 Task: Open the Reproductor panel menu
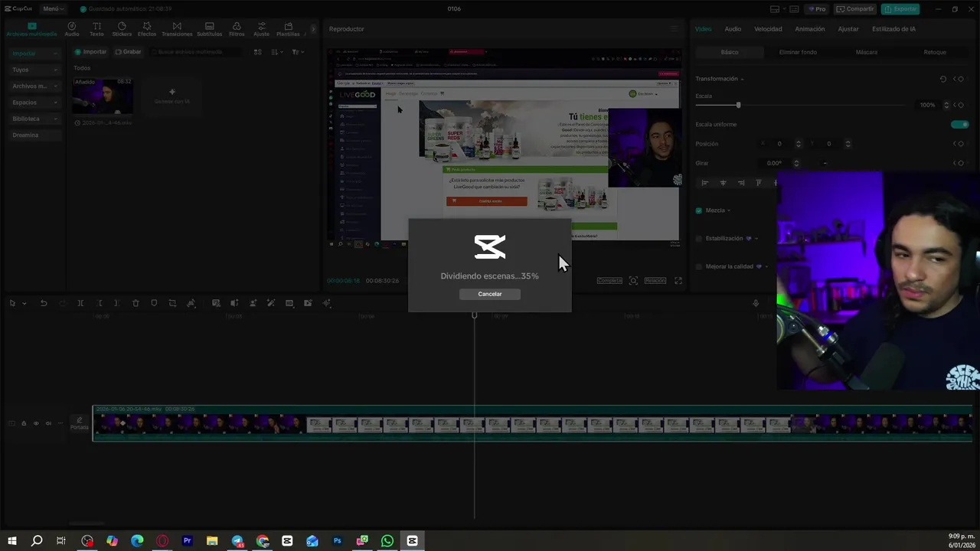point(674,29)
